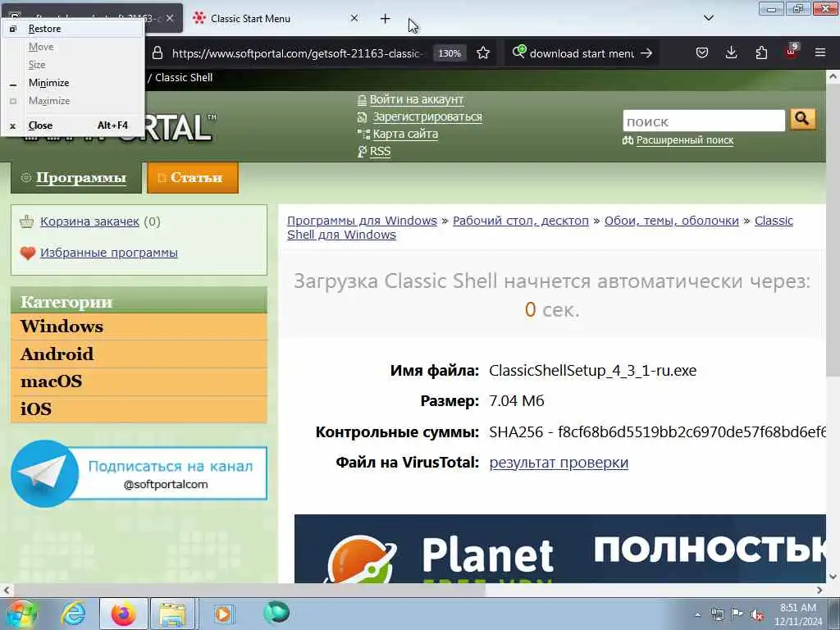Click the file name ClassicShellSetup_4_3_1-ru.exe

tap(592, 371)
